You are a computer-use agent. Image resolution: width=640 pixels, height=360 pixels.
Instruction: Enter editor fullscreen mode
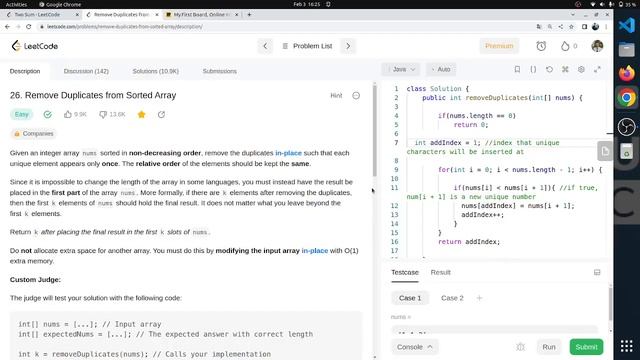(x=597, y=69)
